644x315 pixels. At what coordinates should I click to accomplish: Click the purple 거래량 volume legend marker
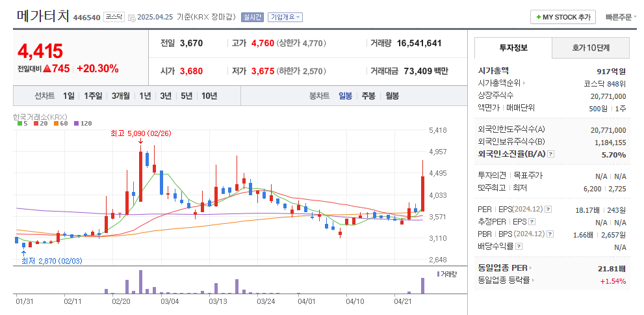[438, 274]
